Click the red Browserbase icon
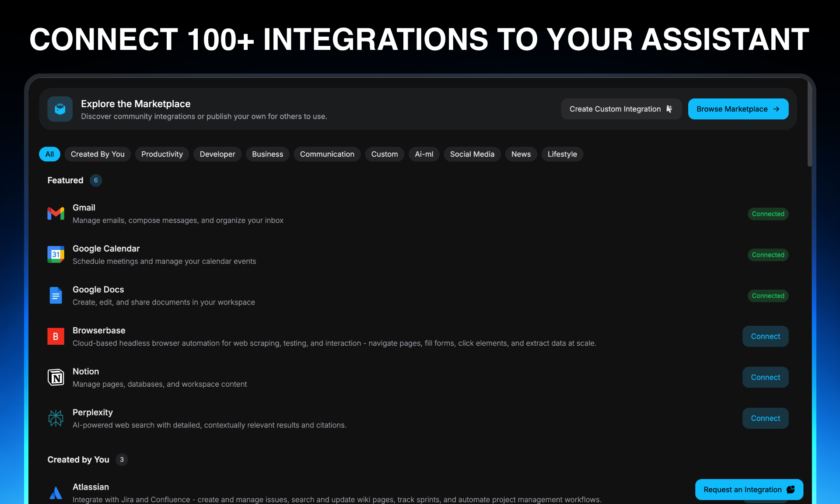 (x=56, y=336)
